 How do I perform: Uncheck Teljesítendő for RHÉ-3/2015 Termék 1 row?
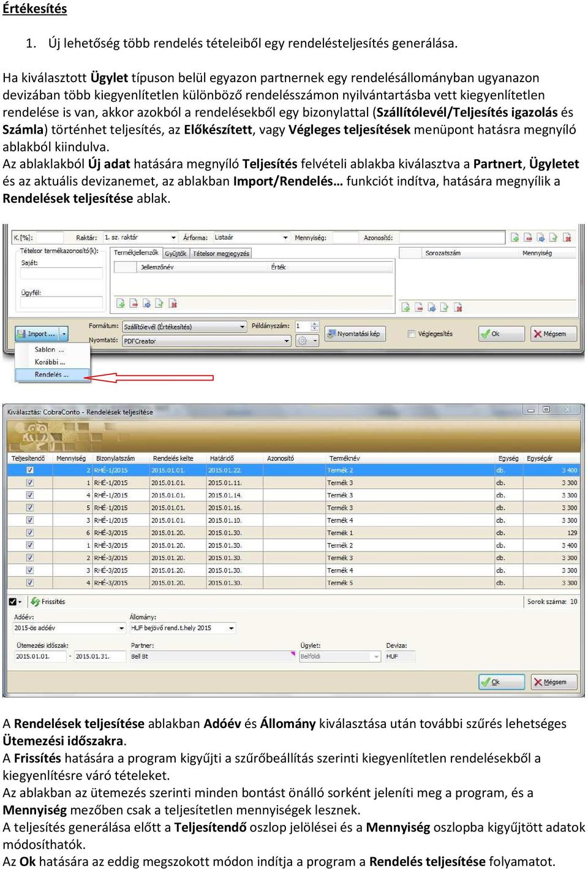pos(30,533)
